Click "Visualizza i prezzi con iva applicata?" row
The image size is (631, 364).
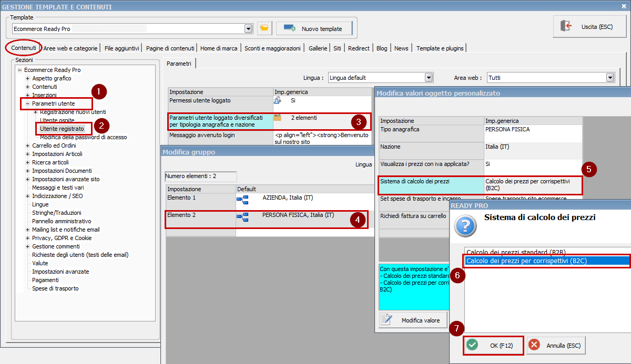tap(481, 168)
